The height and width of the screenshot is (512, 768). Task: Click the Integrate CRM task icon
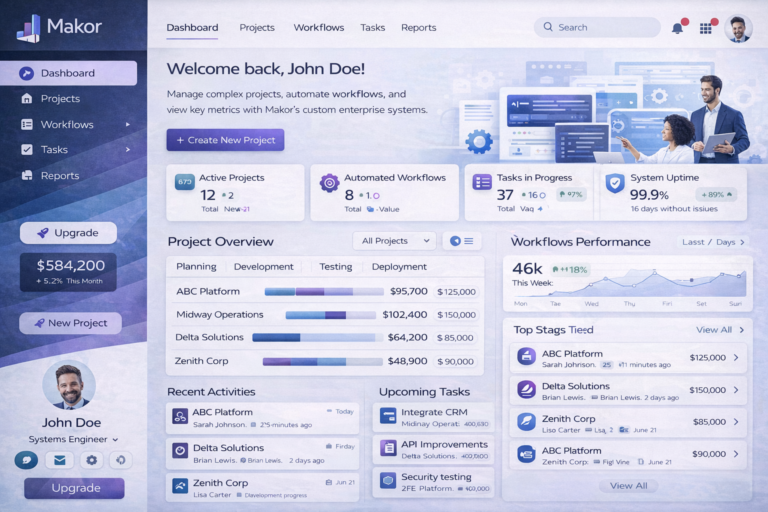pyautogui.click(x=388, y=415)
